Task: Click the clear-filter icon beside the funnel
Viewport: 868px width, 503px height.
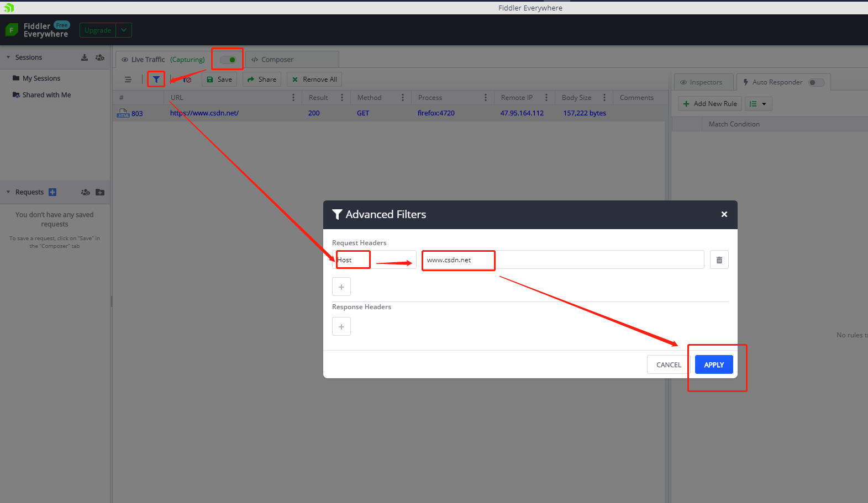Action: (187, 80)
